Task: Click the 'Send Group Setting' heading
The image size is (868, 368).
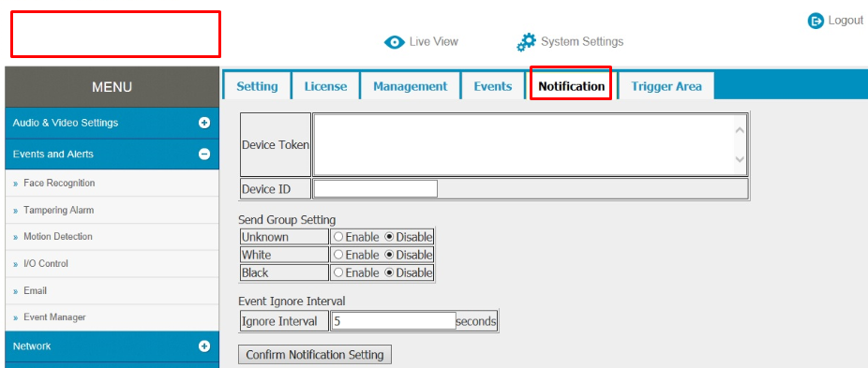Action: point(287,220)
